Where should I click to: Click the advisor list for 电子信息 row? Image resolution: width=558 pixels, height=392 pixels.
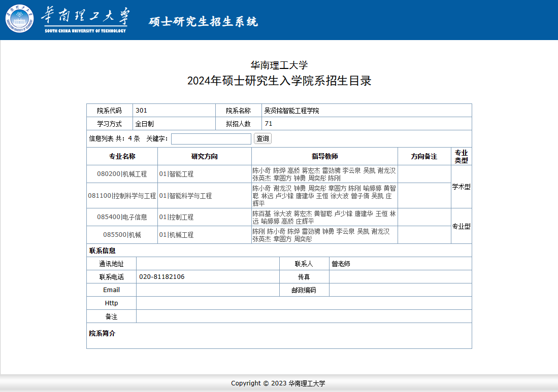[x=324, y=217]
